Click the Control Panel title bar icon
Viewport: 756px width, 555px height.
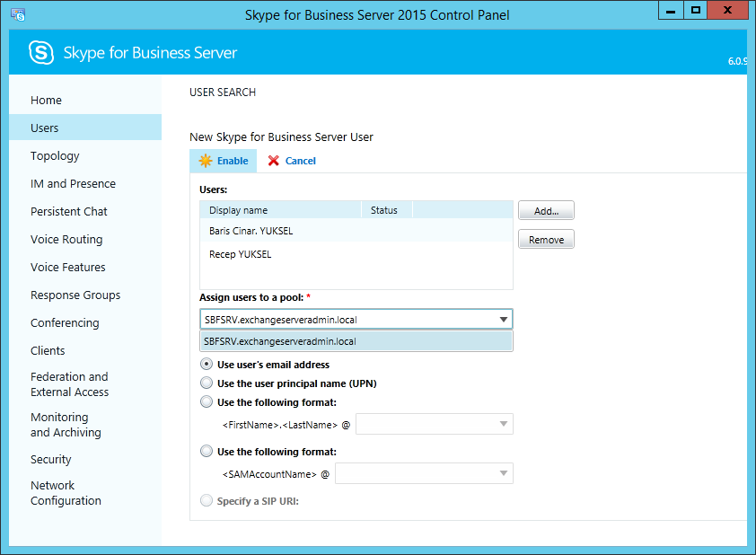[18, 15]
